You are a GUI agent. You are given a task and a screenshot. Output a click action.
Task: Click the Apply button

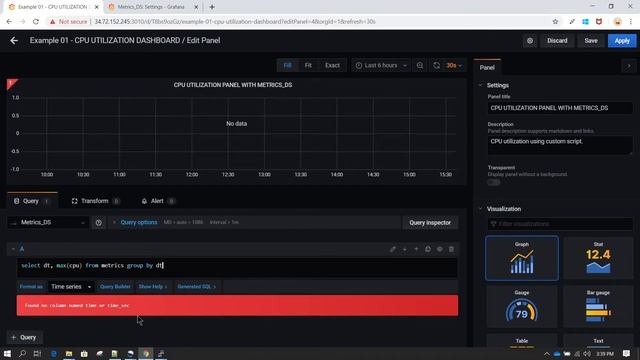[622, 41]
